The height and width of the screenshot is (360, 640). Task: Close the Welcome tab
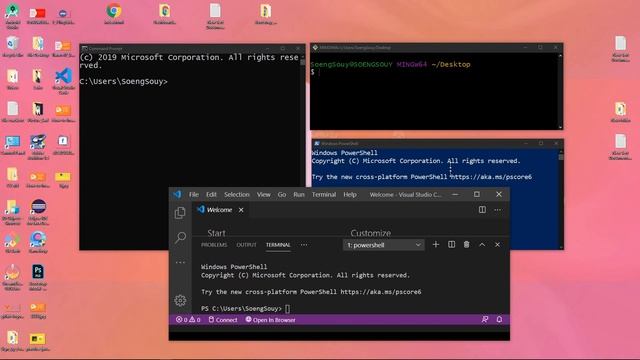[241, 210]
